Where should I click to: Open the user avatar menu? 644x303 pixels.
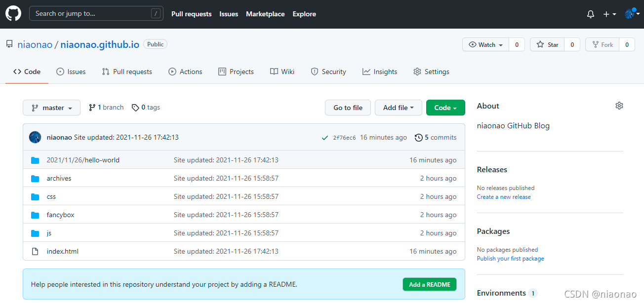click(x=632, y=14)
